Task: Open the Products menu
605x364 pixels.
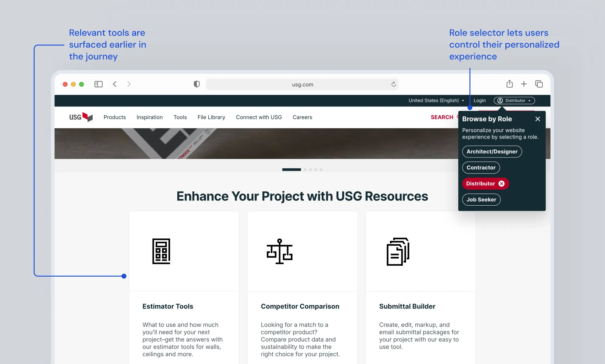Action: (x=115, y=117)
